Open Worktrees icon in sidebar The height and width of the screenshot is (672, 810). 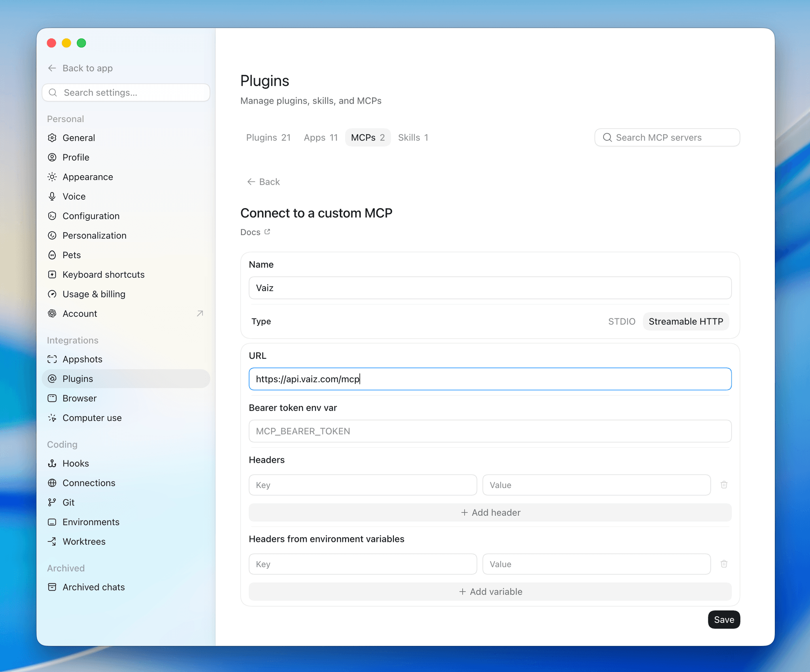tap(52, 541)
